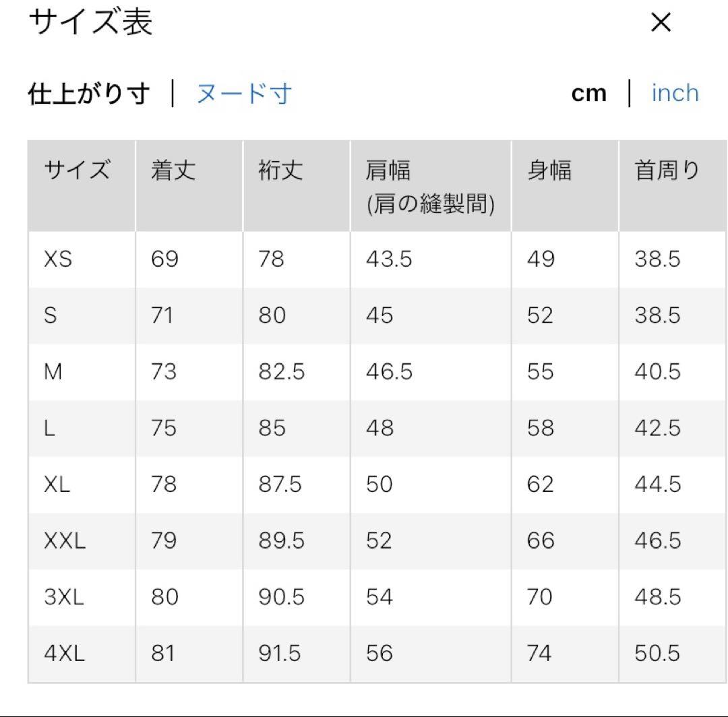Switch to the 仕上がり寸 tab
Screen dimensions: 728x717
88,94
